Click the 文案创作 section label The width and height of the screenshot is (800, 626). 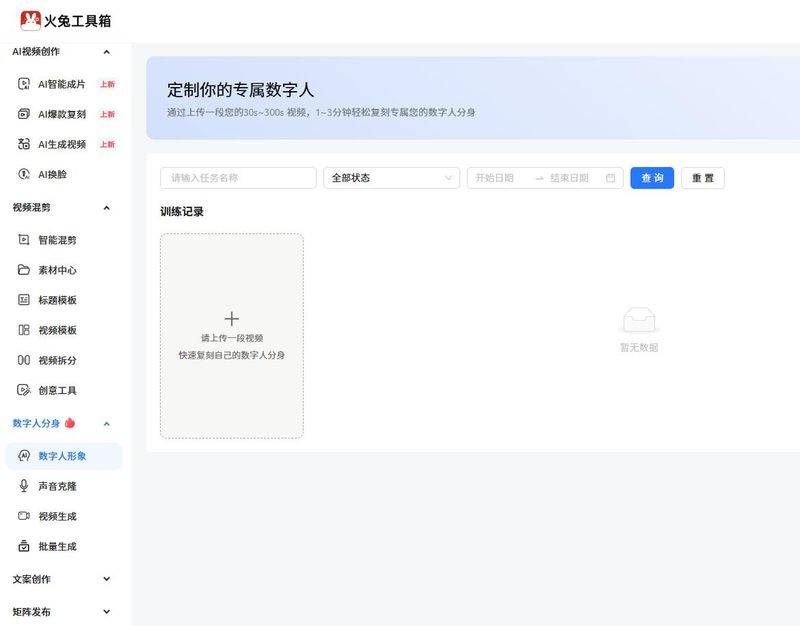tap(32, 579)
